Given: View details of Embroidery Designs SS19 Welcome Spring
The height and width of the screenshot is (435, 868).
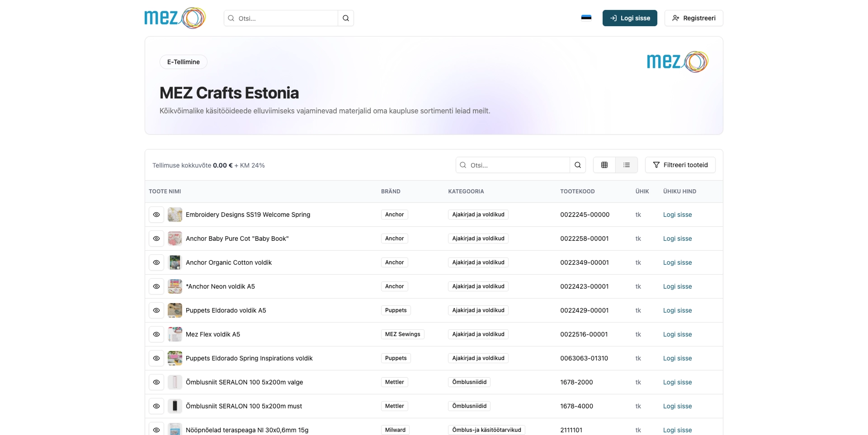Looking at the screenshot, I should click(156, 215).
